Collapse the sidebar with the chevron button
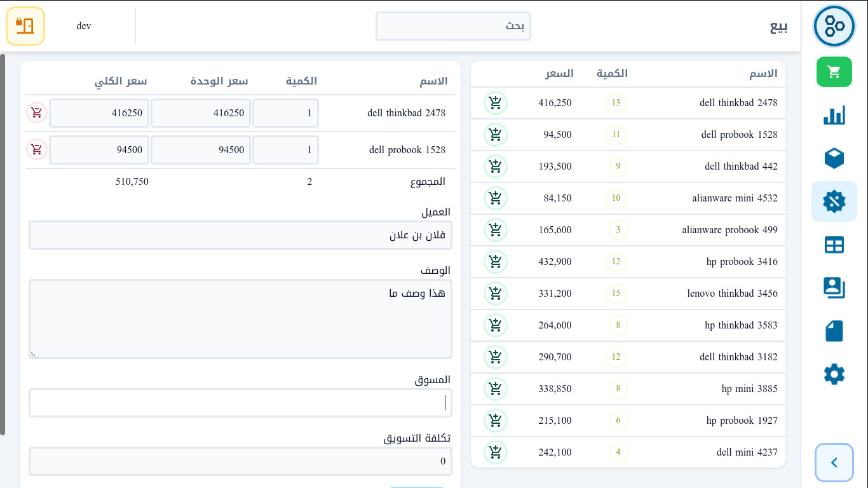The height and width of the screenshot is (488, 868). (834, 463)
